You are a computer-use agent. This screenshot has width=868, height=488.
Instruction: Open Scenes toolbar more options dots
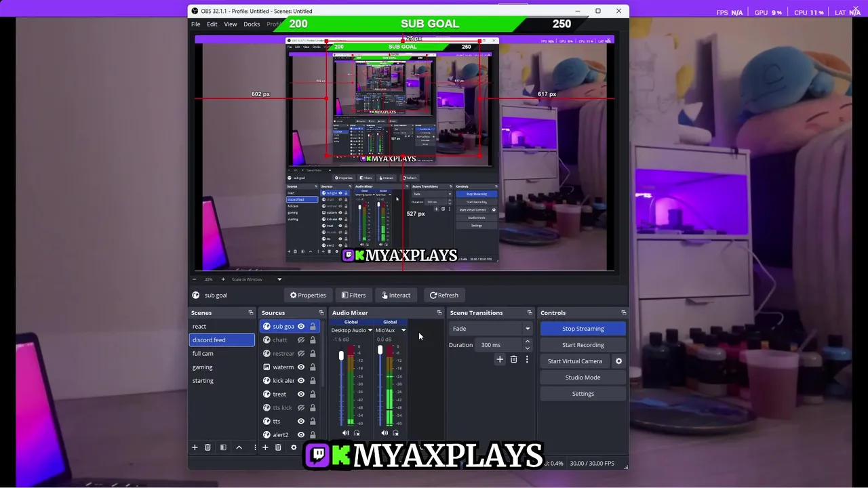(x=254, y=447)
